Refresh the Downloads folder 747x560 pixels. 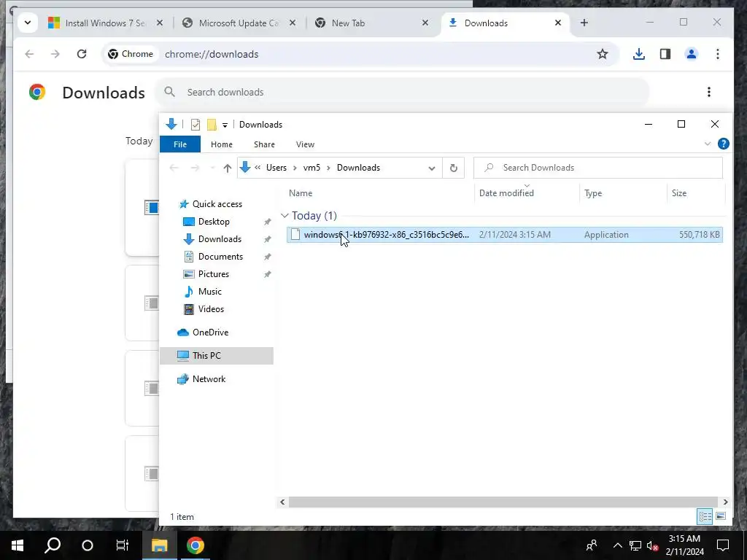click(x=454, y=168)
